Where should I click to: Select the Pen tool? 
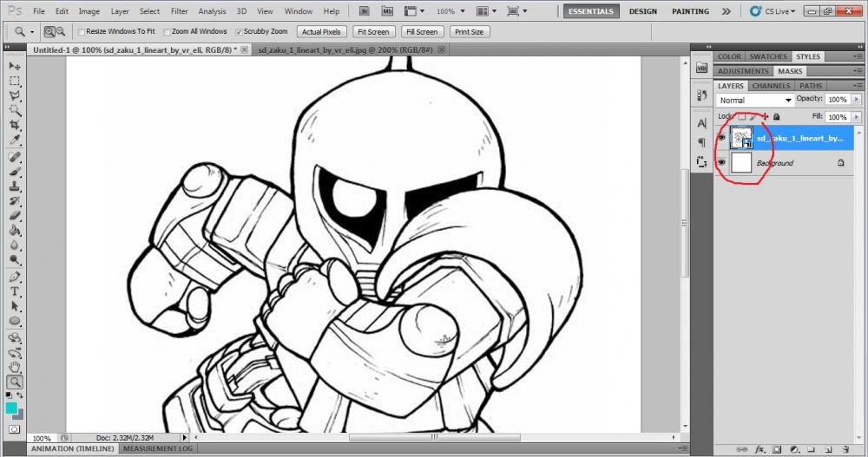(x=15, y=277)
